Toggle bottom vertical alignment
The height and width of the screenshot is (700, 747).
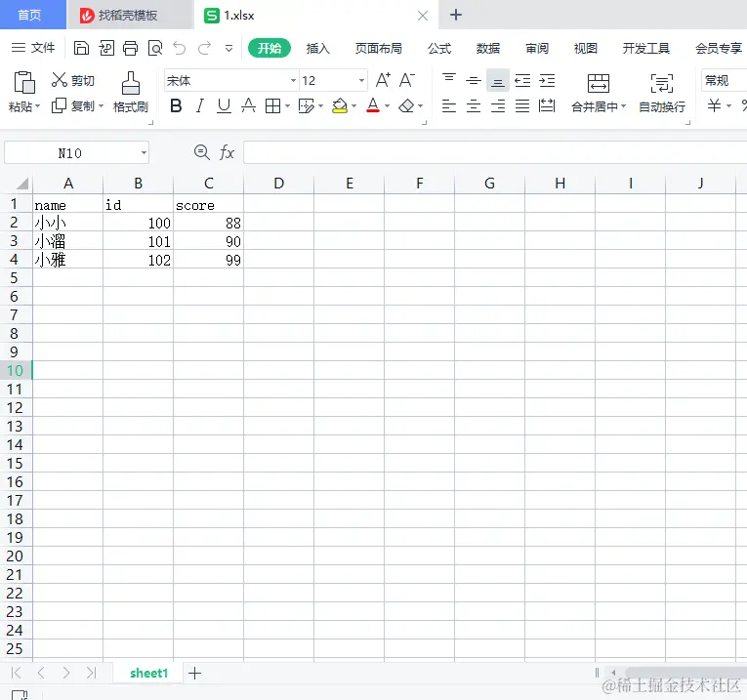point(498,81)
